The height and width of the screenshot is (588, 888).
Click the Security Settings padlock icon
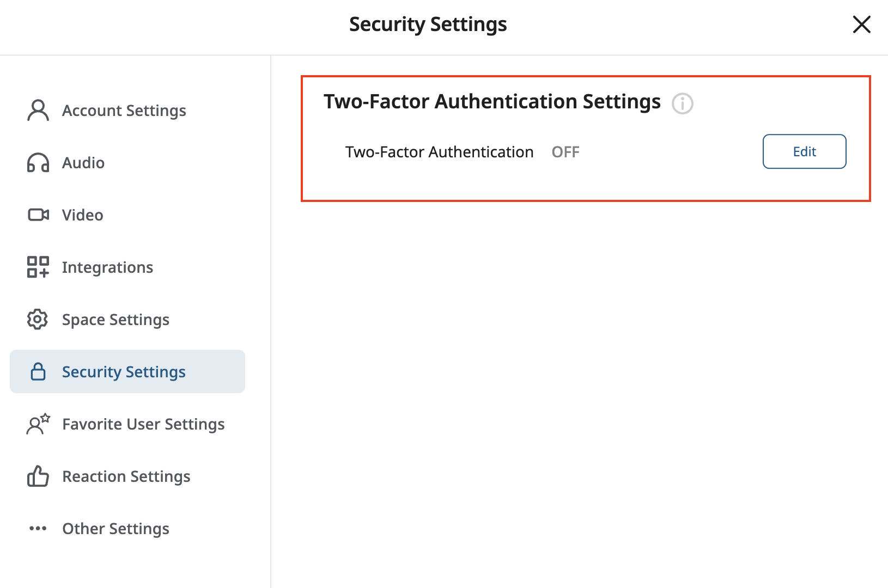tap(38, 372)
